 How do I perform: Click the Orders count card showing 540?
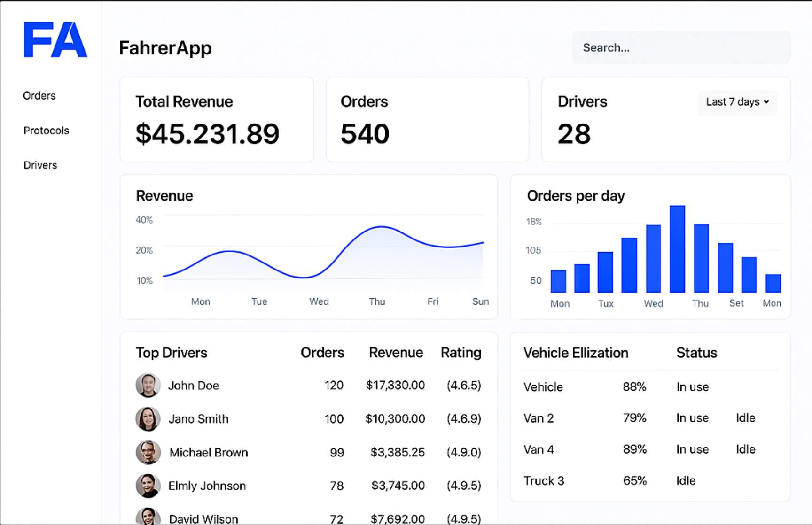click(427, 119)
